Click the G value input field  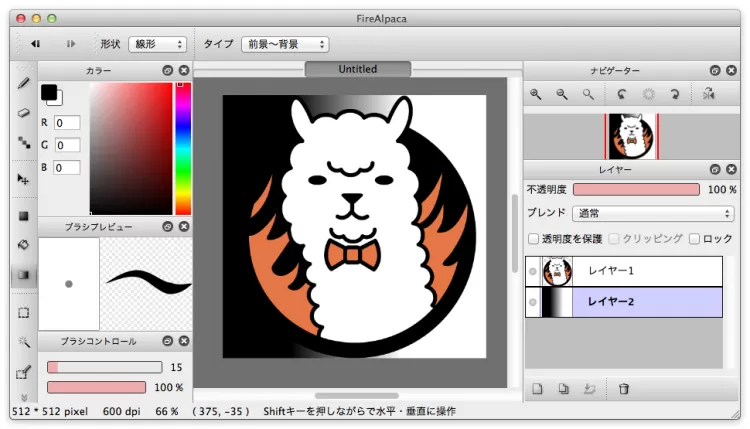click(x=66, y=145)
